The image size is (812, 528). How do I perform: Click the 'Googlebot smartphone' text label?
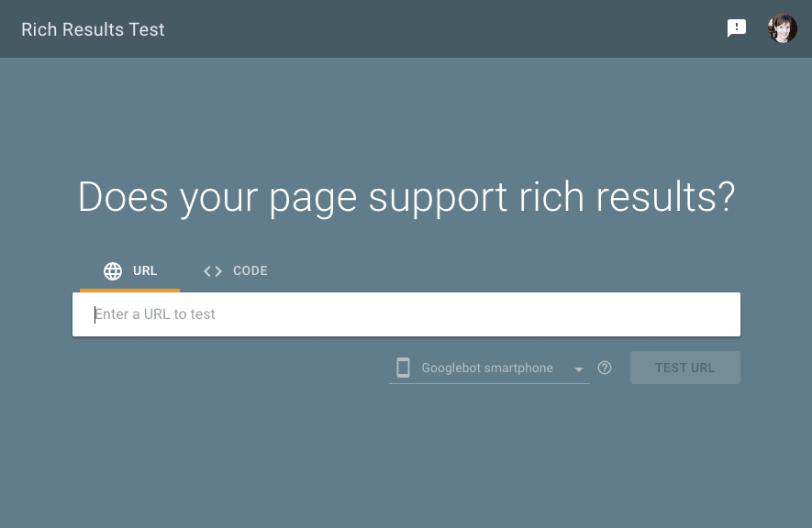point(487,368)
